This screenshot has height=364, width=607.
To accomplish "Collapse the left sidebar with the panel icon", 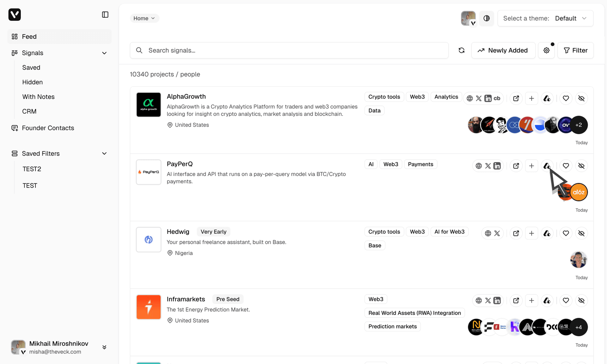I will click(105, 15).
